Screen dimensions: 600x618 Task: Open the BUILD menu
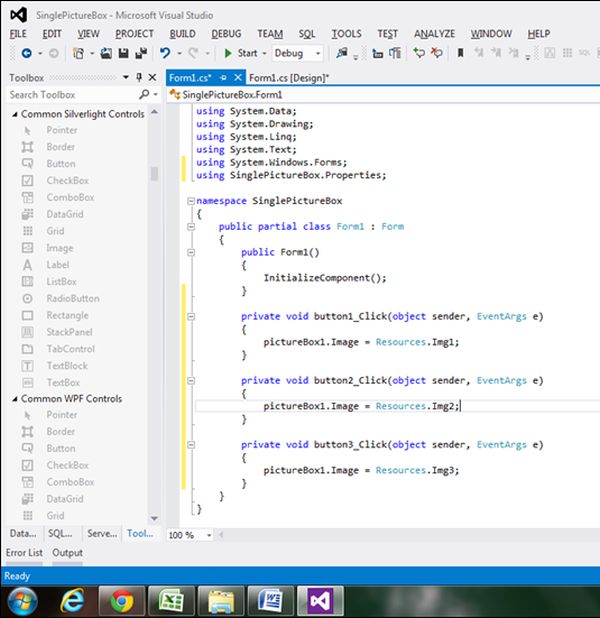(182, 33)
